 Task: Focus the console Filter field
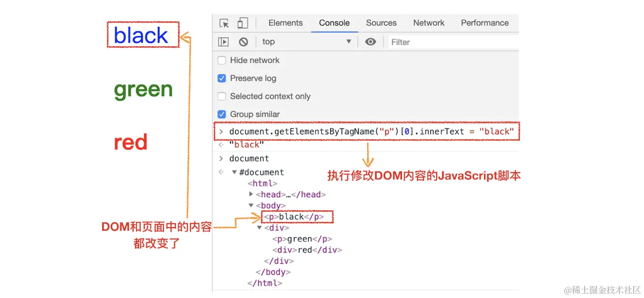tap(453, 42)
